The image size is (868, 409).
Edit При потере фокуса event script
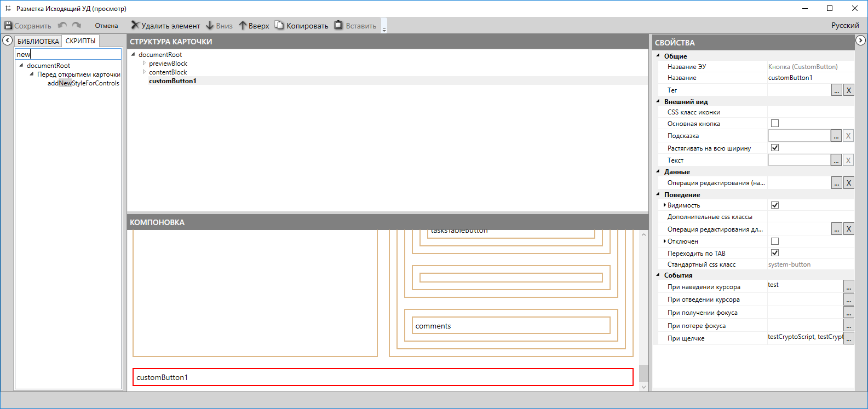[848, 326]
